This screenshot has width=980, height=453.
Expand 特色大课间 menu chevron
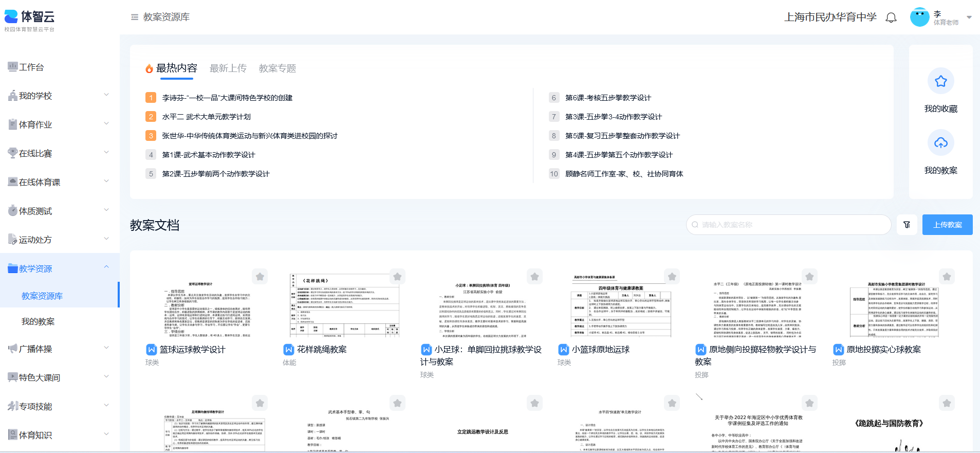[x=106, y=376]
